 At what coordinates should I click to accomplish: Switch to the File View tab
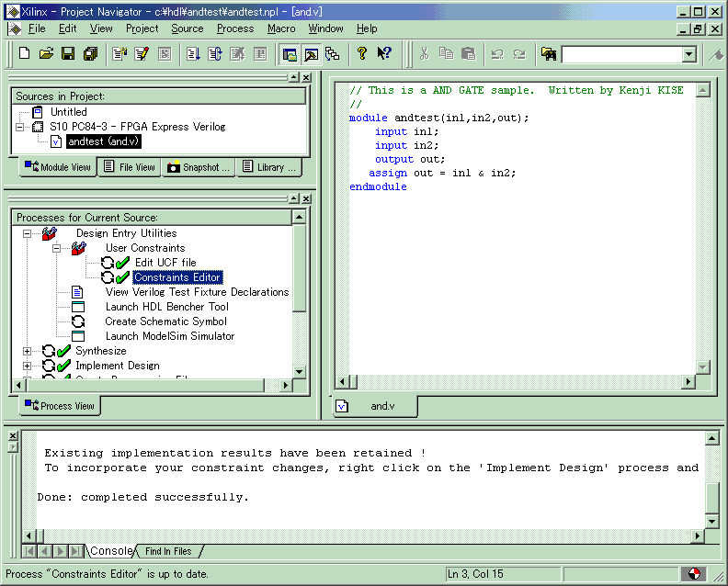129,167
